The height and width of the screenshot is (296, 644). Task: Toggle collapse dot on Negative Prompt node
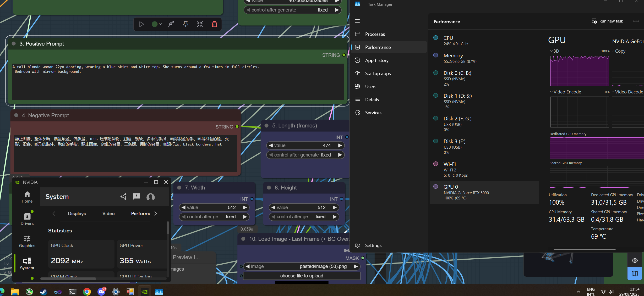pyautogui.click(x=16, y=115)
